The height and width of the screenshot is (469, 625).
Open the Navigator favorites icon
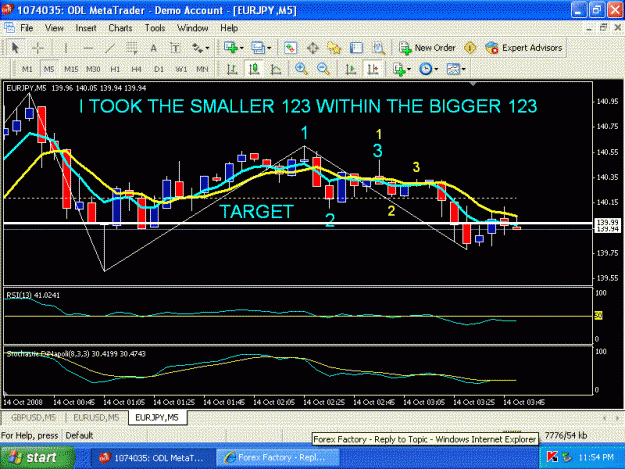click(334, 48)
